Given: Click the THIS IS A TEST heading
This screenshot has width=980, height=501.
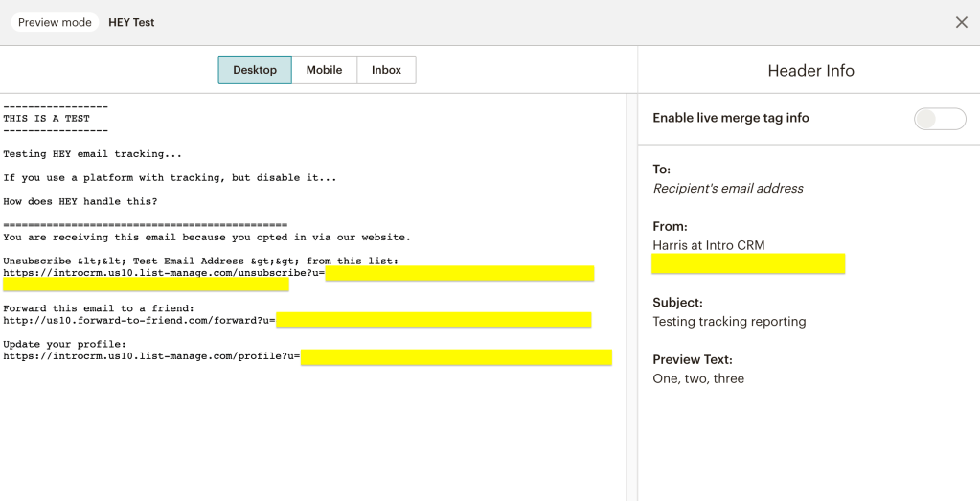Looking at the screenshot, I should point(47,119).
